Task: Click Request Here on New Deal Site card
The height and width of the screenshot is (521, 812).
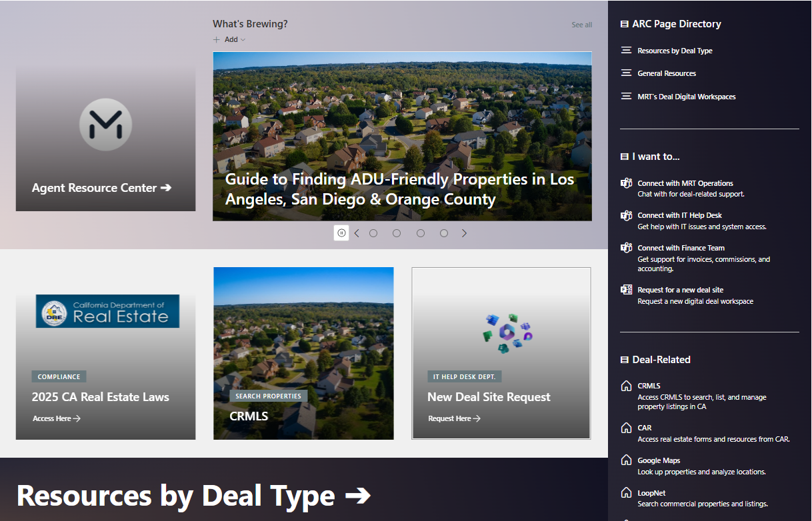Action: pos(455,418)
